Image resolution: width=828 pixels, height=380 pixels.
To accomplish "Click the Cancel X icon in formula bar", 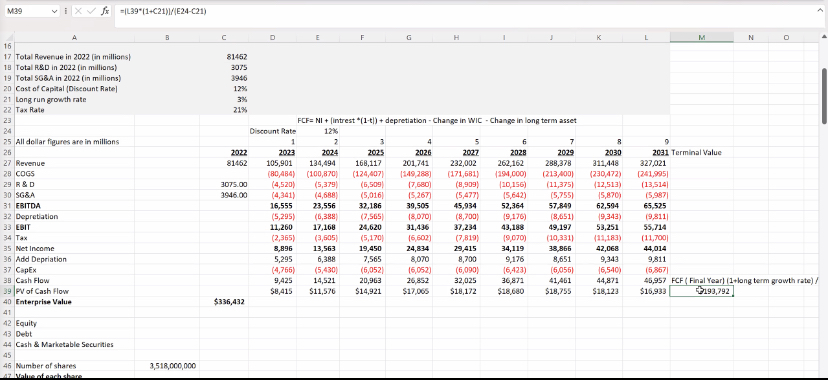I will (79, 11).
